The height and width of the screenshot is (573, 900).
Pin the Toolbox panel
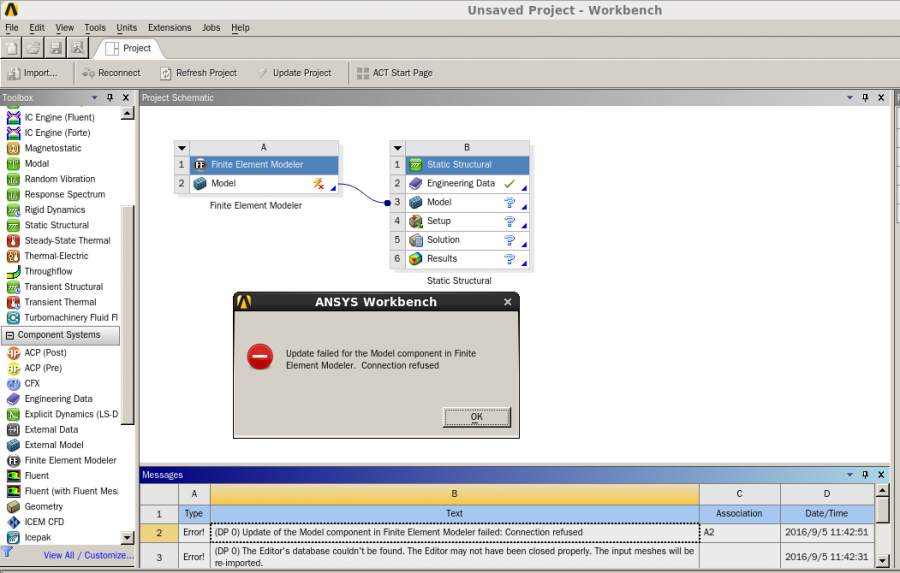coord(110,98)
